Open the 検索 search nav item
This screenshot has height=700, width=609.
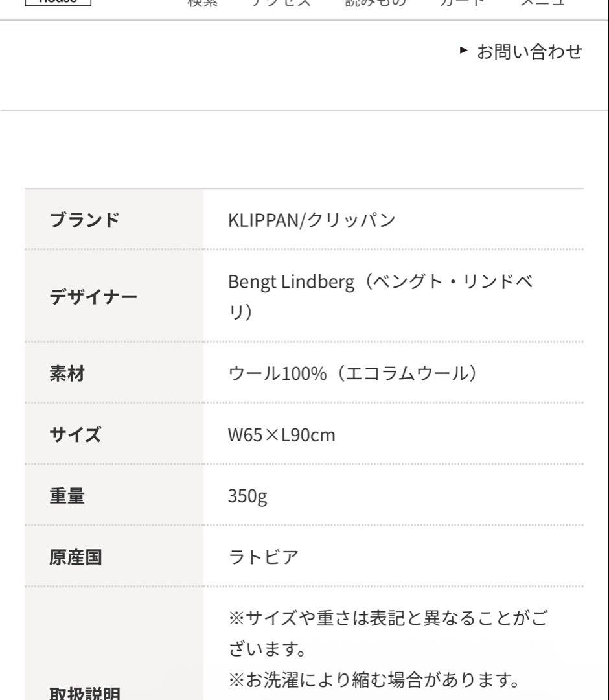click(203, 3)
